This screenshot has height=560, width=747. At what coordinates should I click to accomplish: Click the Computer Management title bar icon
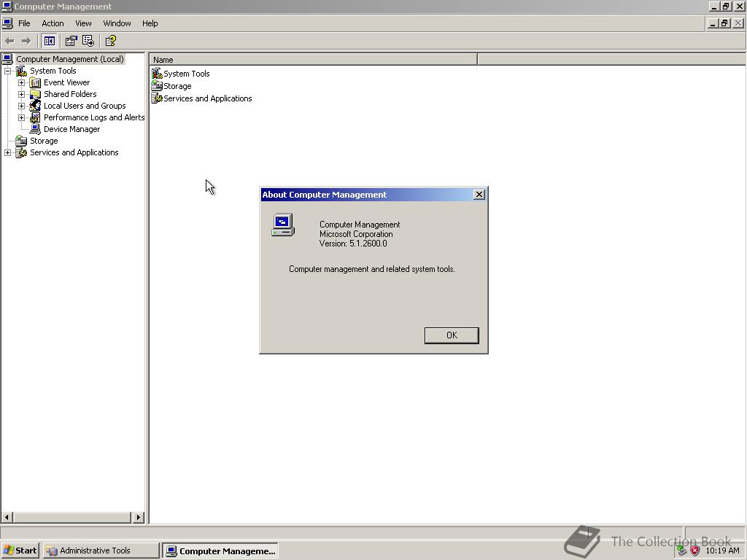(x=7, y=6)
